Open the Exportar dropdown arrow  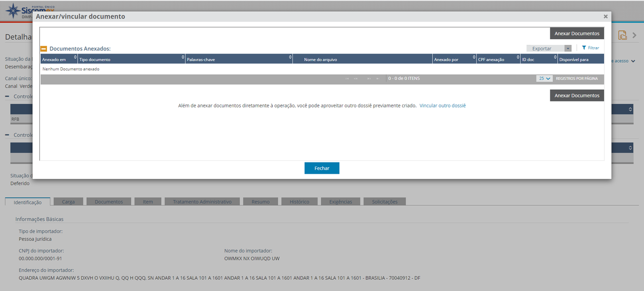[568, 48]
